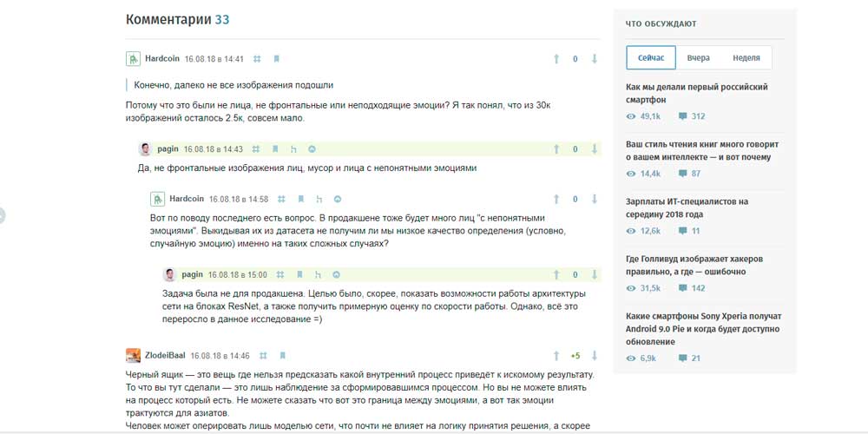This screenshot has width=868, height=434.
Task: Downvote pagin's 14:43 comment
Action: 595,149
